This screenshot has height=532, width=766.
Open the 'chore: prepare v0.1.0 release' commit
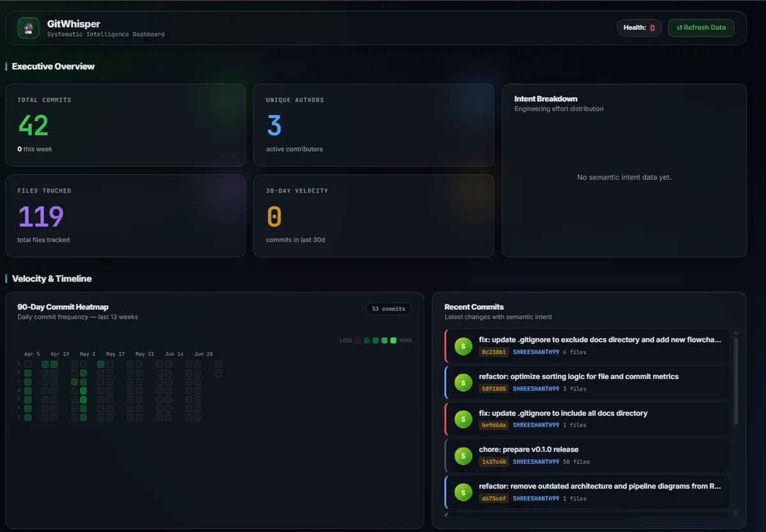[x=587, y=455]
